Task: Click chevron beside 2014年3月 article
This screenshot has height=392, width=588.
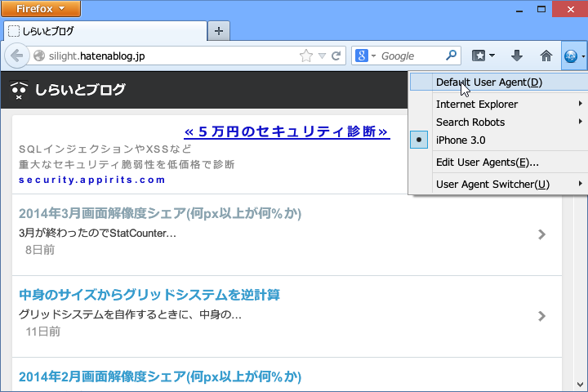Action: point(541,234)
